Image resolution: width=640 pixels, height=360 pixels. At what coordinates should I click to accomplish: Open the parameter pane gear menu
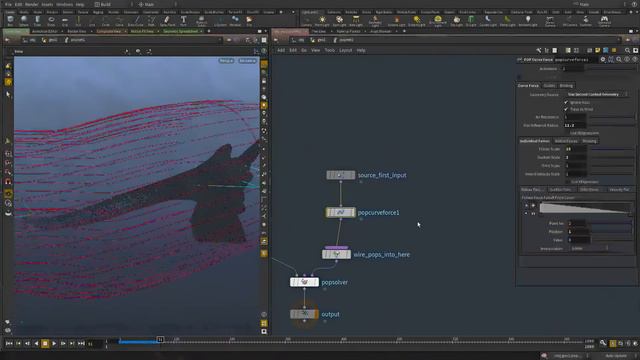[x=603, y=60]
